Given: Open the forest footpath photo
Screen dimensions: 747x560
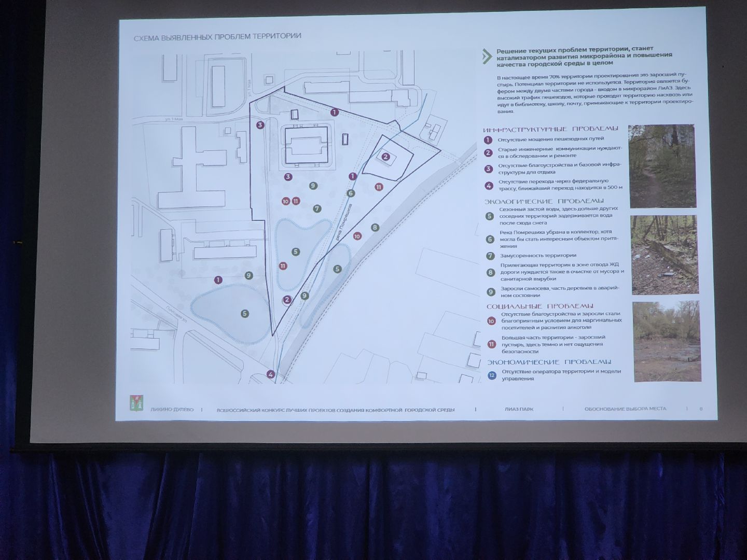Looking at the screenshot, I should pos(661,166).
